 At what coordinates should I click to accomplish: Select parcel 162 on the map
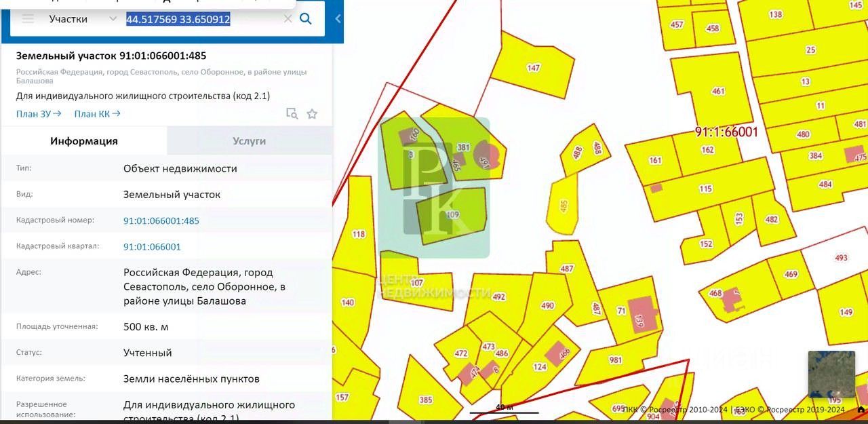[707, 150]
